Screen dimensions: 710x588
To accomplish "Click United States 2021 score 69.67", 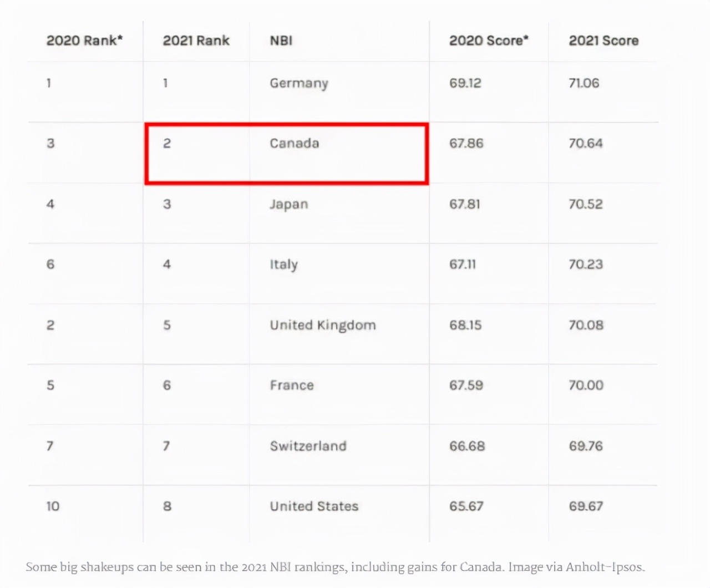I will pos(586,506).
